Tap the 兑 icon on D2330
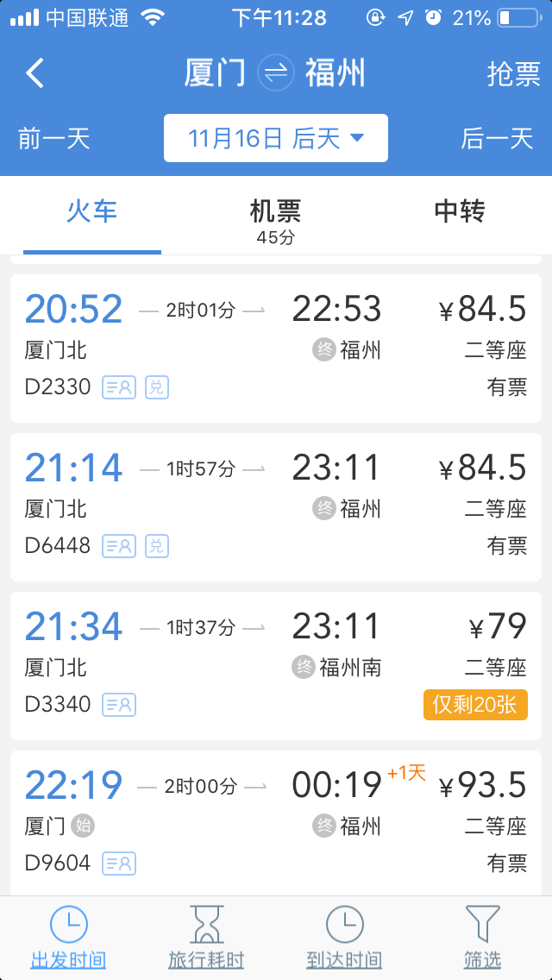The image size is (552, 980). tap(156, 387)
